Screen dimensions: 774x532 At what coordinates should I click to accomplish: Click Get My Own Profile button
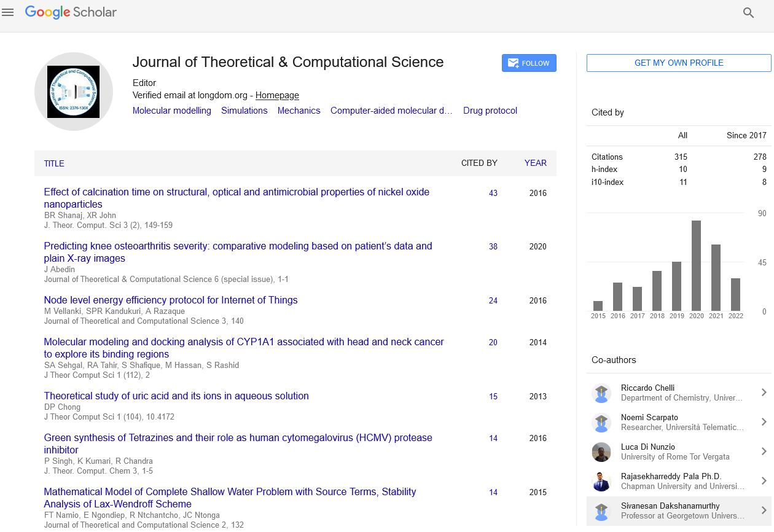679,63
